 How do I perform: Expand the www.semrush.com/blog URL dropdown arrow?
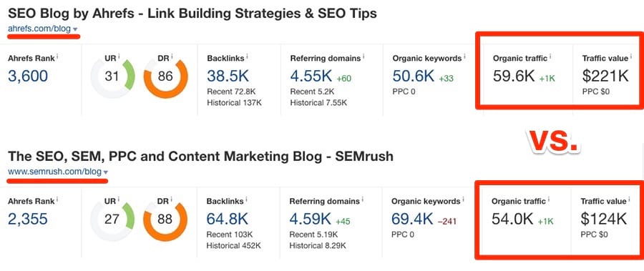coord(106,172)
